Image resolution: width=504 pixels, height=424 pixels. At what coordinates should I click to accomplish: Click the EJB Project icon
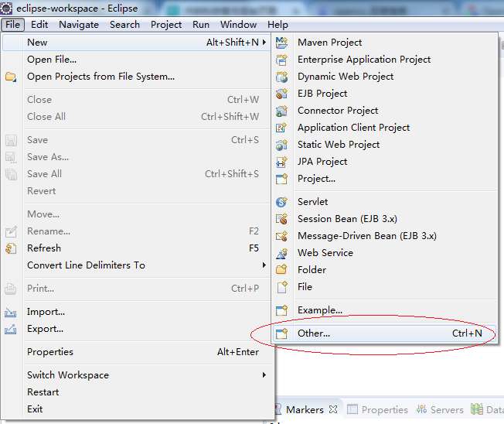[x=281, y=94]
